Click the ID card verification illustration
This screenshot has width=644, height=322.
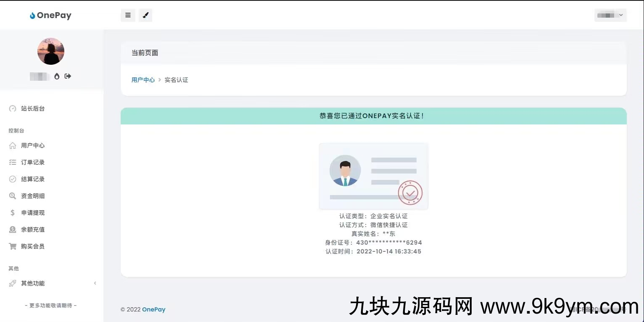(373, 176)
